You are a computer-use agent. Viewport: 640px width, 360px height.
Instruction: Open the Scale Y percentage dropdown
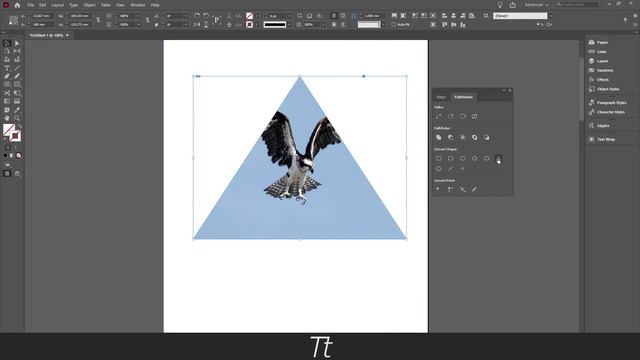(139, 25)
